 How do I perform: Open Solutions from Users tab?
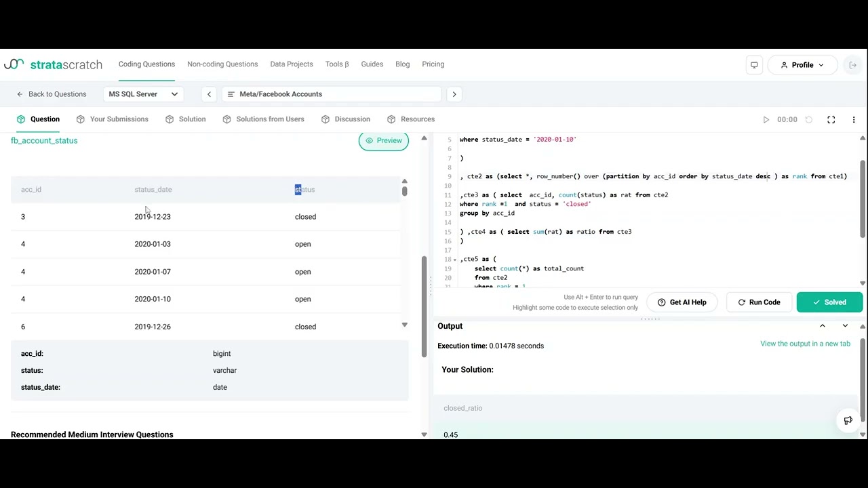pos(263,119)
